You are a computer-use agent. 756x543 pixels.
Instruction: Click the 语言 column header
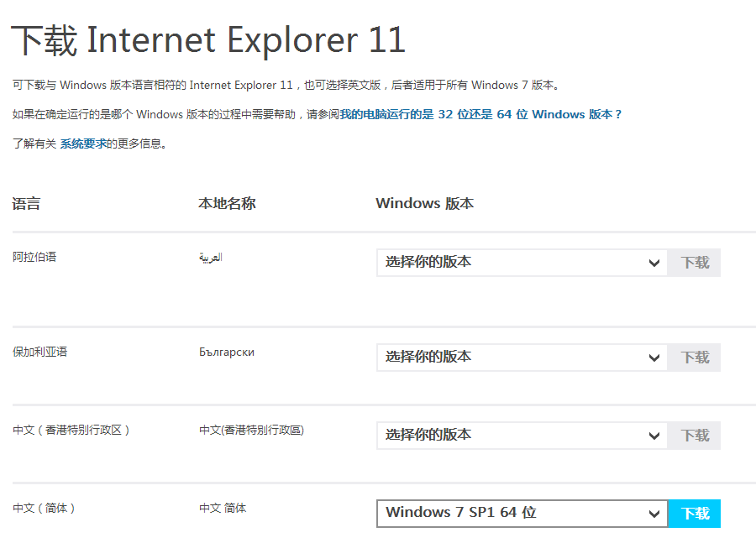[x=26, y=203]
